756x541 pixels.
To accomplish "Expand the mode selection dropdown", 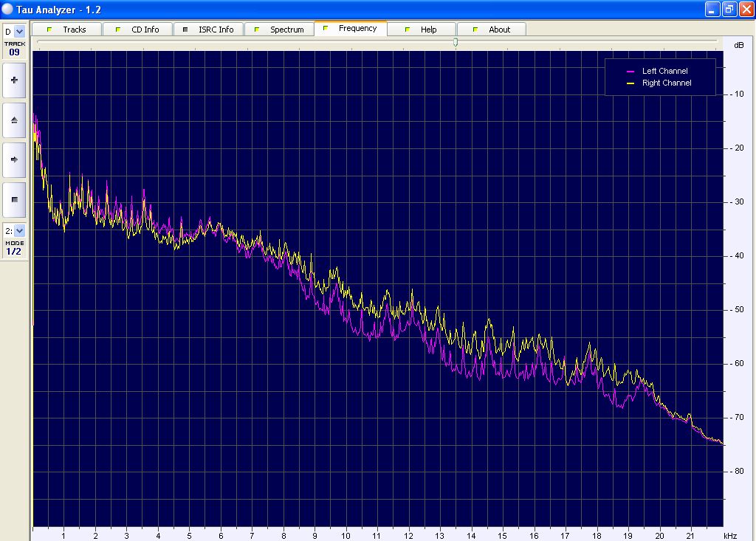I will tap(19, 231).
